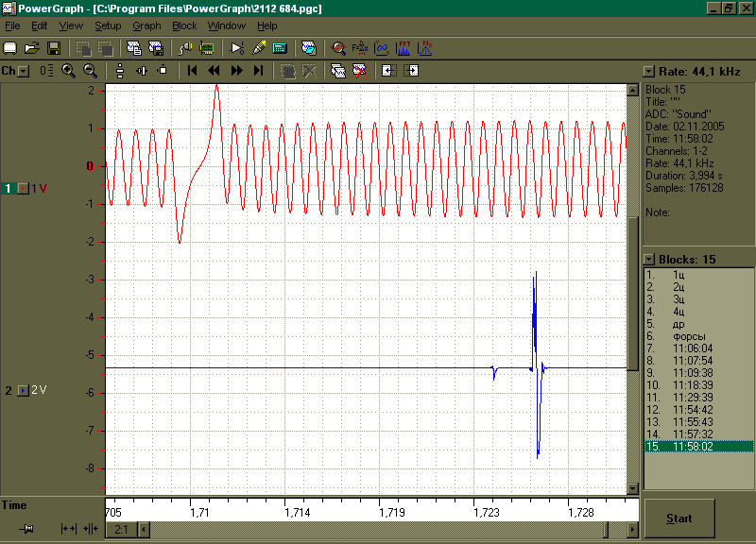Toggle channel 1 red marker button
The image size is (756, 544).
pyautogui.click(x=23, y=188)
